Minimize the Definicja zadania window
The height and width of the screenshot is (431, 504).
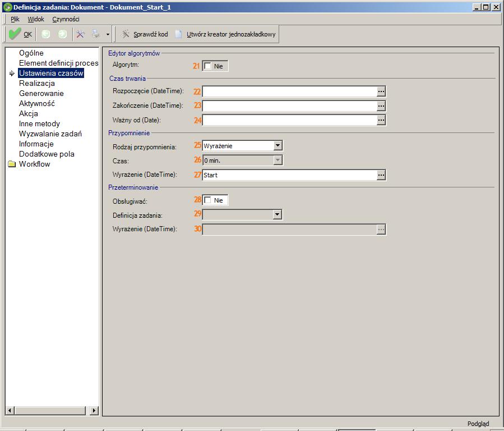[x=477, y=7]
